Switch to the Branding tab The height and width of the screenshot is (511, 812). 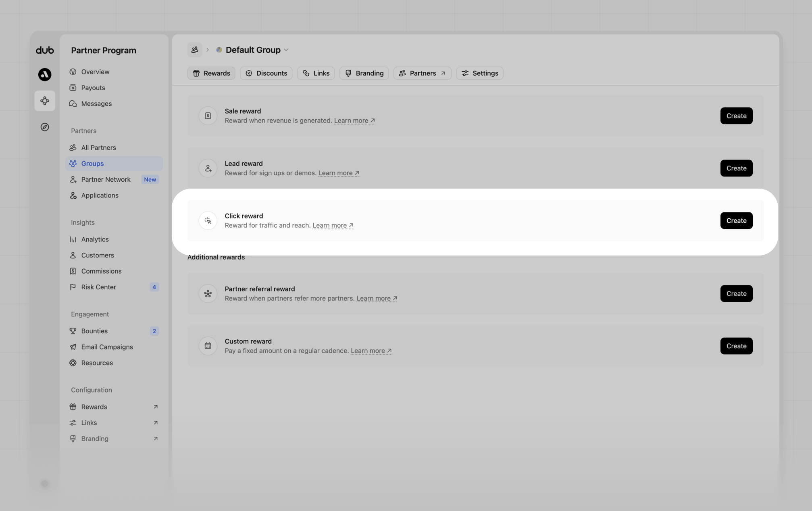point(364,73)
